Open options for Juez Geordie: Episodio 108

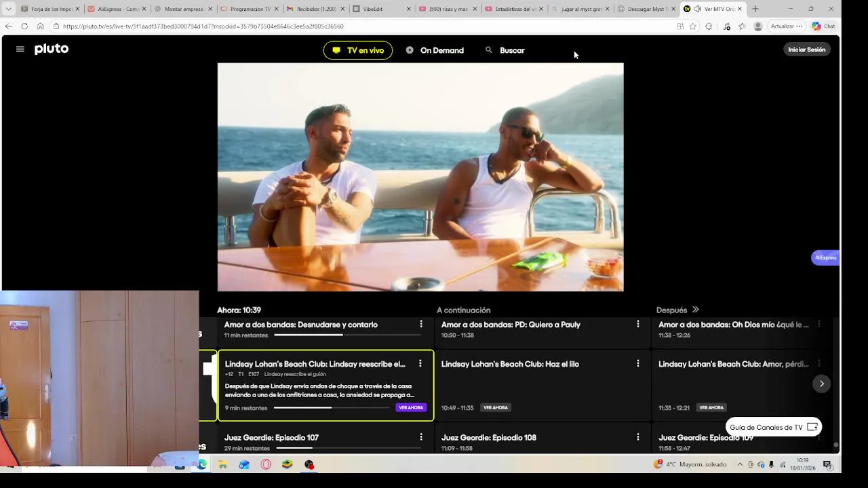click(x=638, y=437)
